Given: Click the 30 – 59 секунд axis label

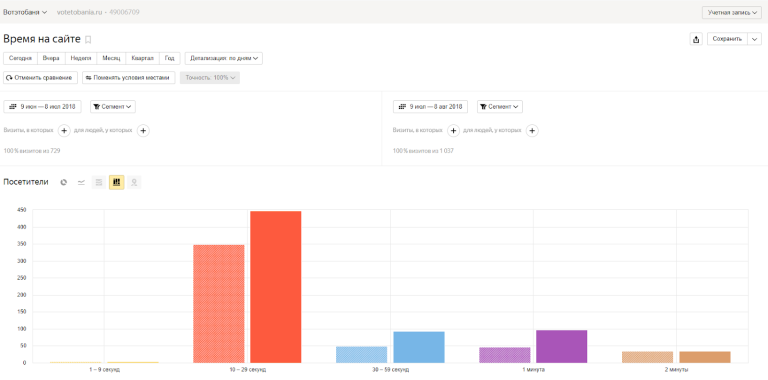Looking at the screenshot, I should 390,370.
